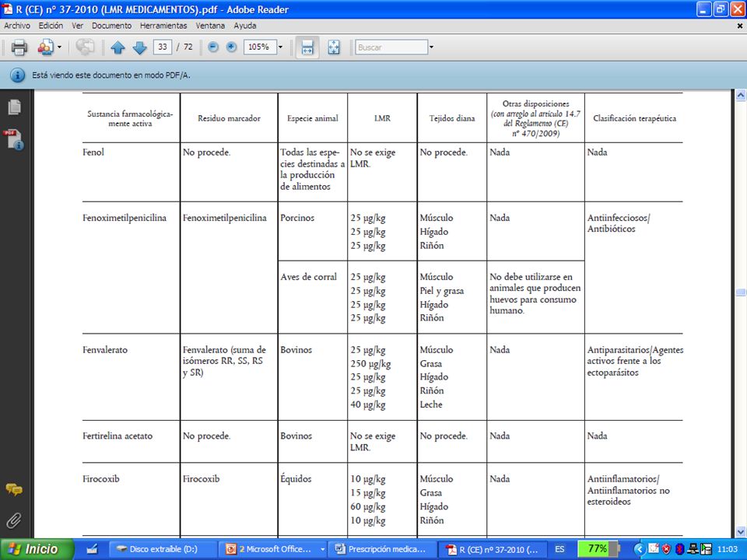
Task: Open the attachments paperclip panel
Action: tap(14, 520)
